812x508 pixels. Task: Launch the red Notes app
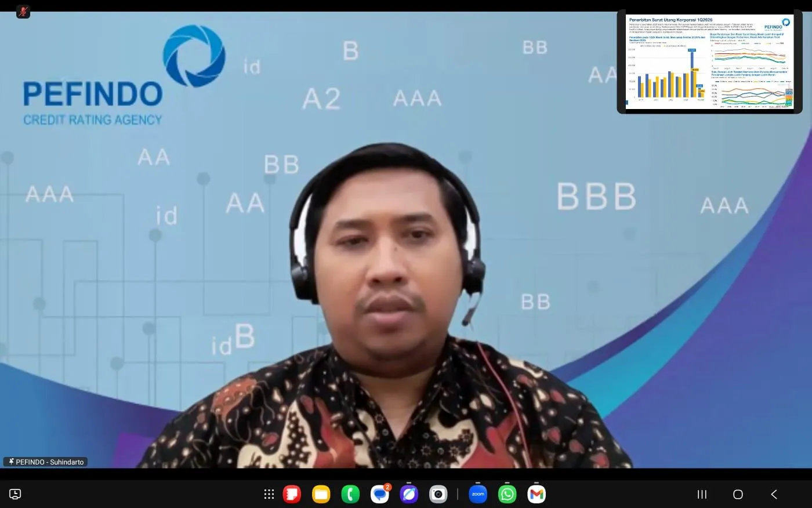tap(292, 494)
